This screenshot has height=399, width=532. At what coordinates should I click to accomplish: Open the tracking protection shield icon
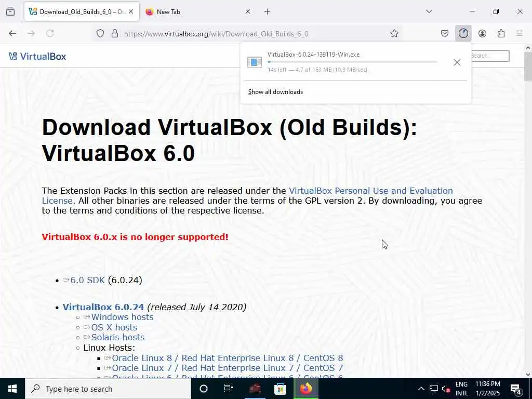(x=100, y=33)
